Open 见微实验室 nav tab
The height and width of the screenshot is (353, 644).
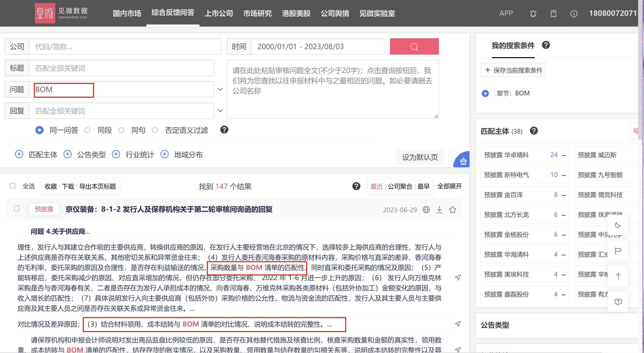pyautogui.click(x=377, y=13)
